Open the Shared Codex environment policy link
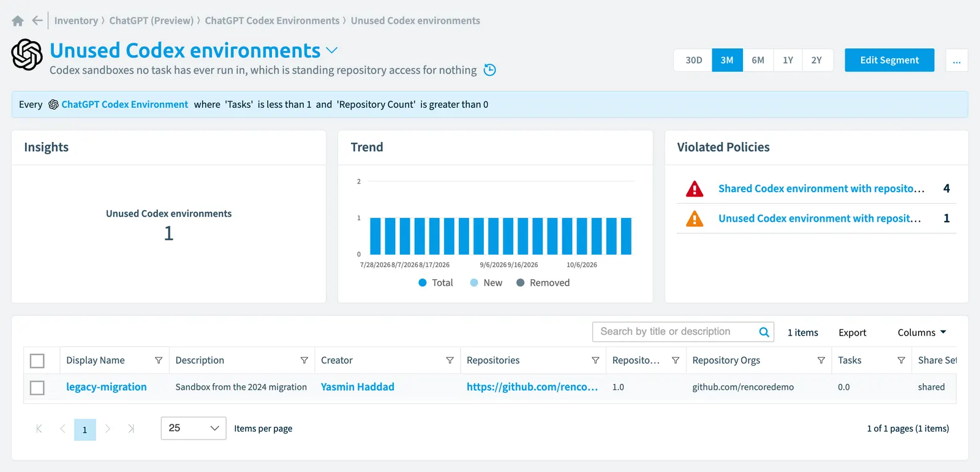980x472 pixels. click(x=821, y=189)
